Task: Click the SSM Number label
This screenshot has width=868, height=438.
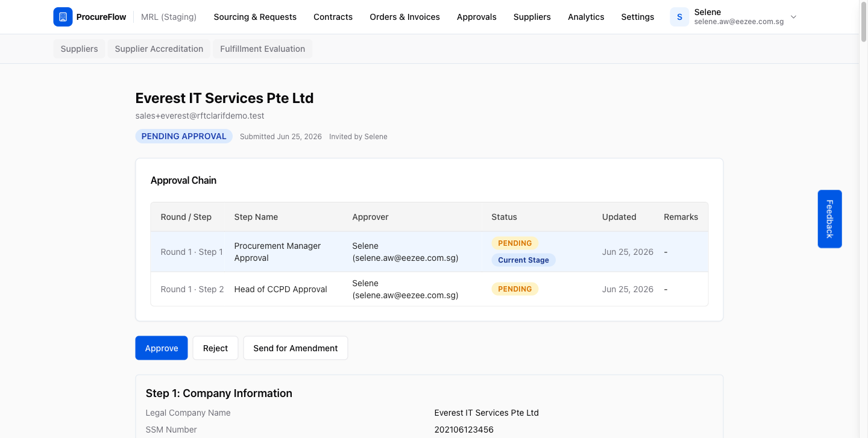Action: tap(171, 430)
